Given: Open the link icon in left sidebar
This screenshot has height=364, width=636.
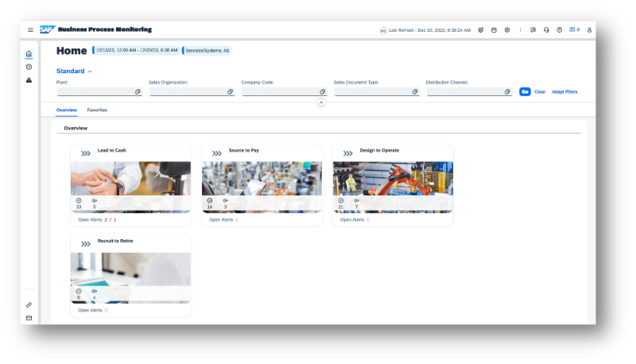Looking at the screenshot, I should pos(29,304).
